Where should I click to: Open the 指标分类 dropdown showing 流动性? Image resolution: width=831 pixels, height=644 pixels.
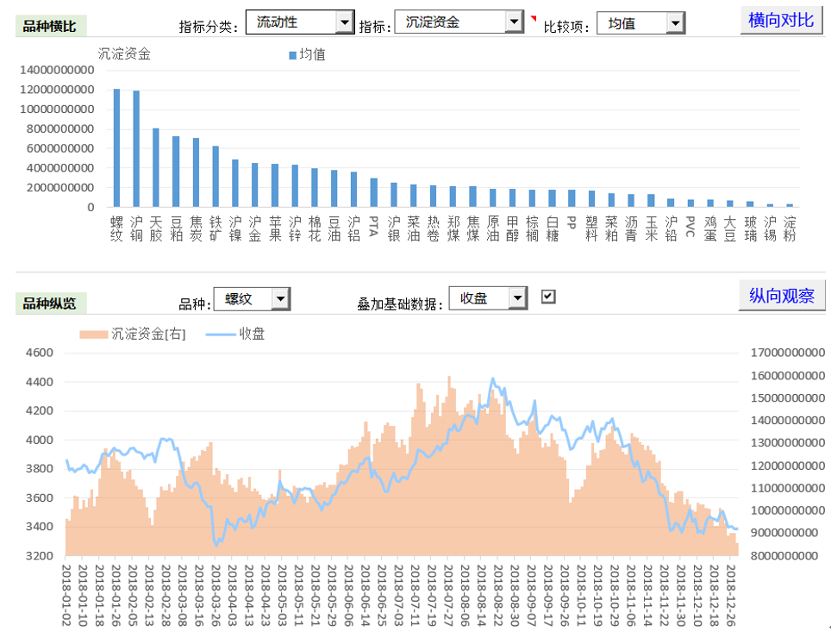point(345,22)
